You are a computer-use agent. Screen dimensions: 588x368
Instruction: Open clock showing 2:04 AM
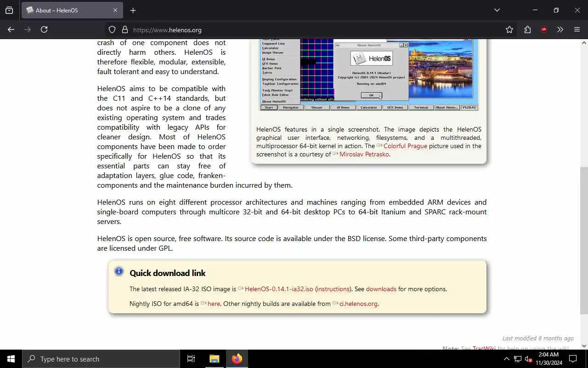548,359
